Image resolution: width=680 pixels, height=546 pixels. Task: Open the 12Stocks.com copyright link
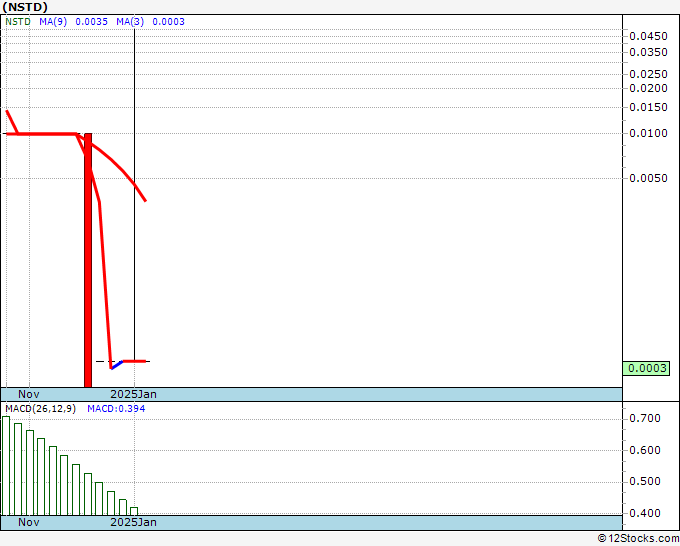pos(638,539)
